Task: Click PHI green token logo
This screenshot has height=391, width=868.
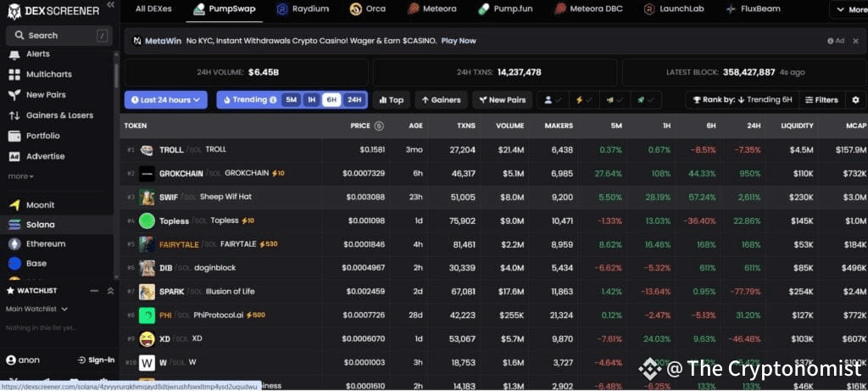Action: tap(147, 315)
